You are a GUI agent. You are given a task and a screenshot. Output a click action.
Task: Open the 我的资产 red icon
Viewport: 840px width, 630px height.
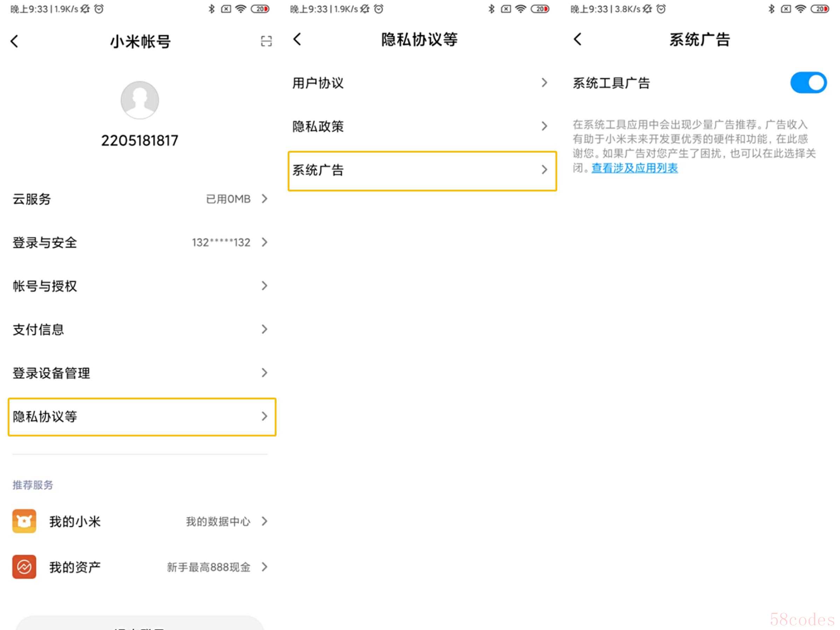click(x=24, y=567)
